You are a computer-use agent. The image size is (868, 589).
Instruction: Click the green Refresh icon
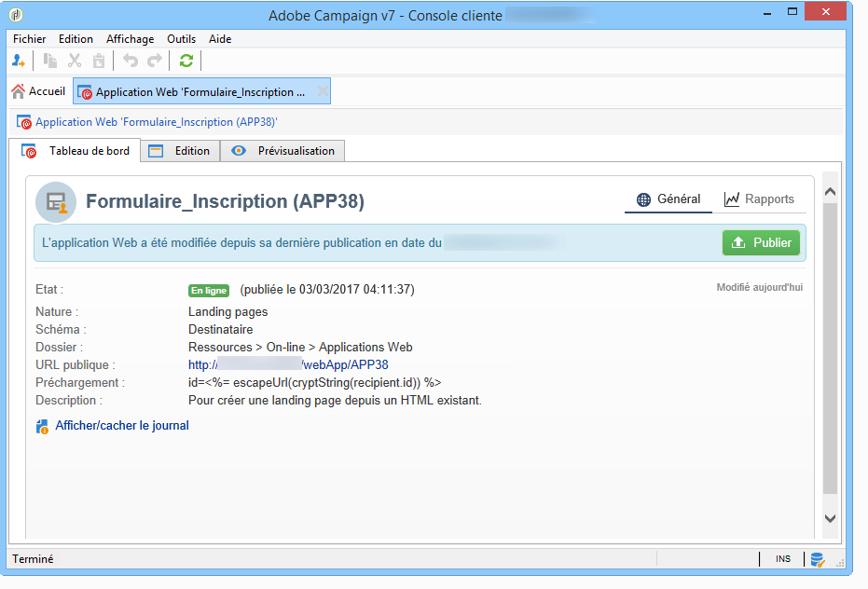(186, 61)
